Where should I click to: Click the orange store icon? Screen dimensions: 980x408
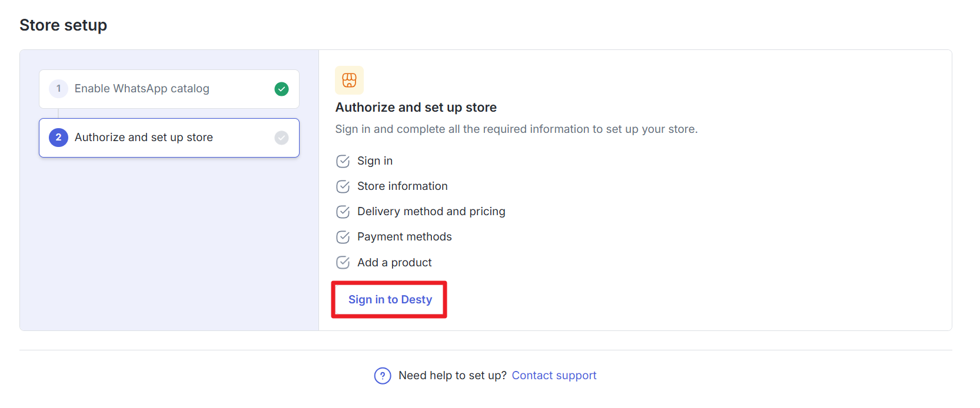pos(349,80)
